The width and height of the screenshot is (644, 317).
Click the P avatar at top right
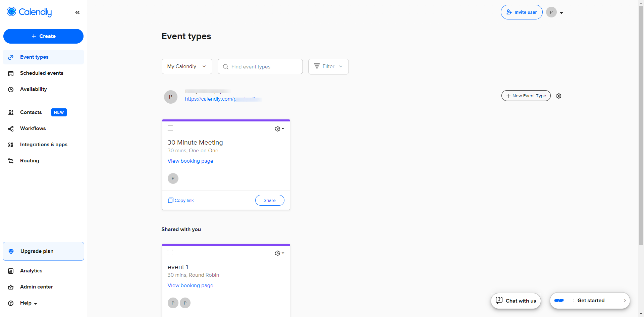click(551, 12)
